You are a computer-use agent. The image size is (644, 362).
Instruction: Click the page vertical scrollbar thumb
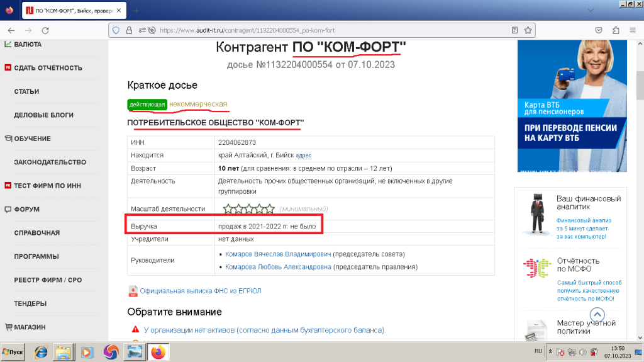tap(640, 85)
